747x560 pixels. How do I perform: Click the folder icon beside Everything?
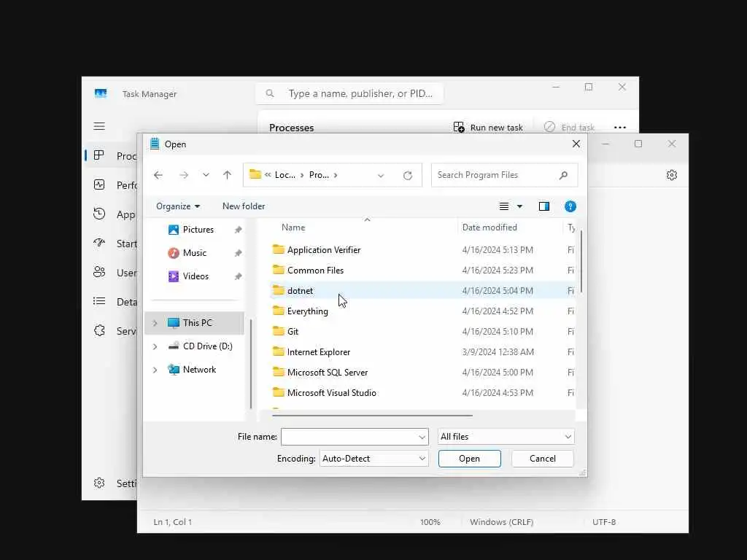pyautogui.click(x=278, y=311)
